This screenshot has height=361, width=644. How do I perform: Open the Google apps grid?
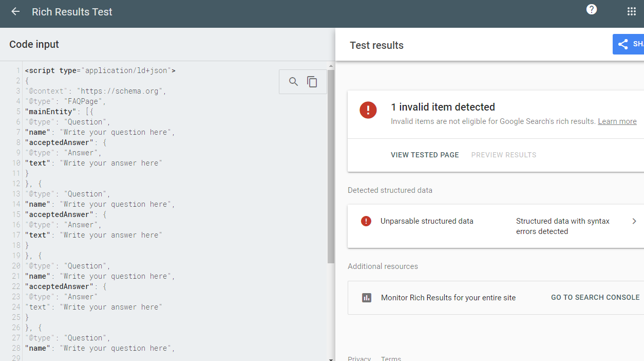[632, 12]
